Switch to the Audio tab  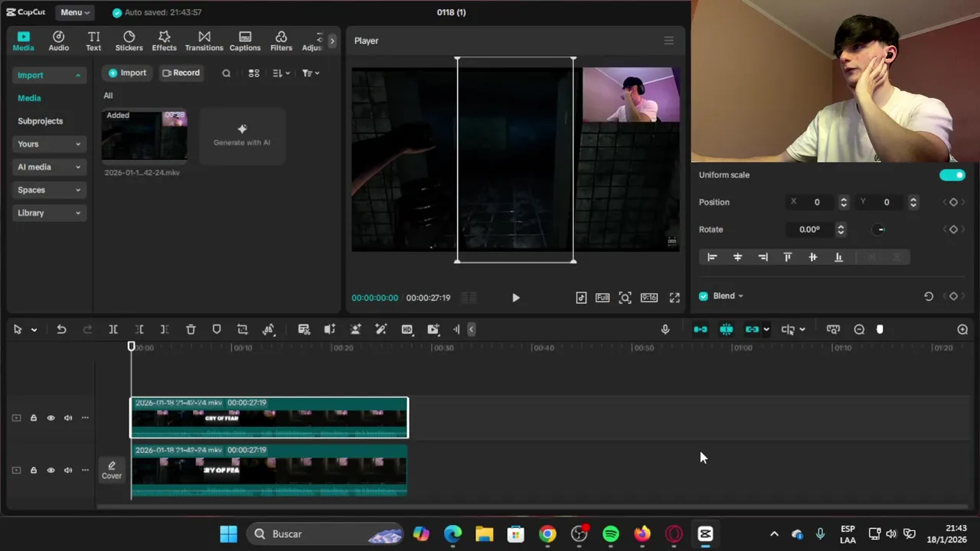[x=59, y=41]
